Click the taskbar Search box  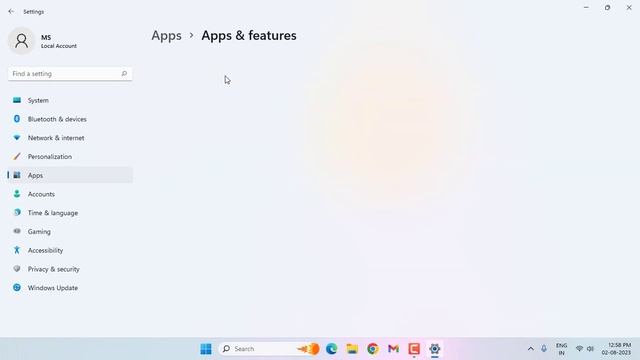click(269, 349)
